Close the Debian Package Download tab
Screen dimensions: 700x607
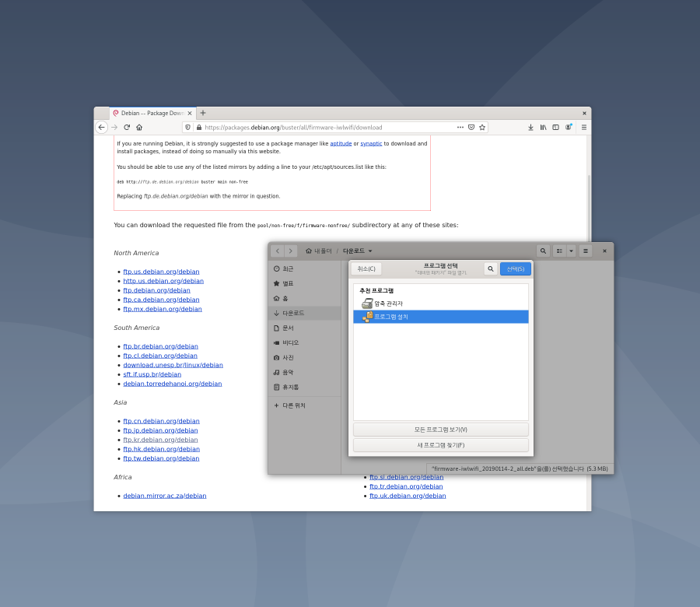pos(190,114)
